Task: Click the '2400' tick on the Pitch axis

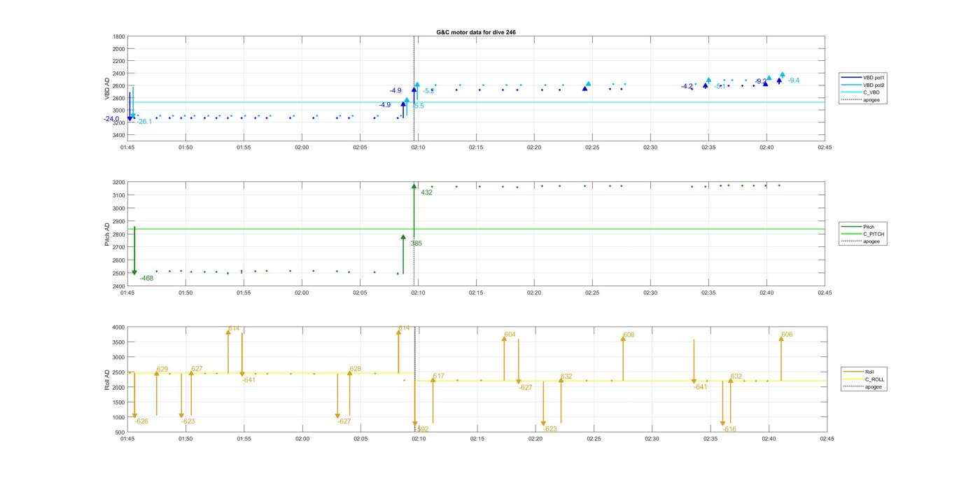Action: tap(118, 286)
